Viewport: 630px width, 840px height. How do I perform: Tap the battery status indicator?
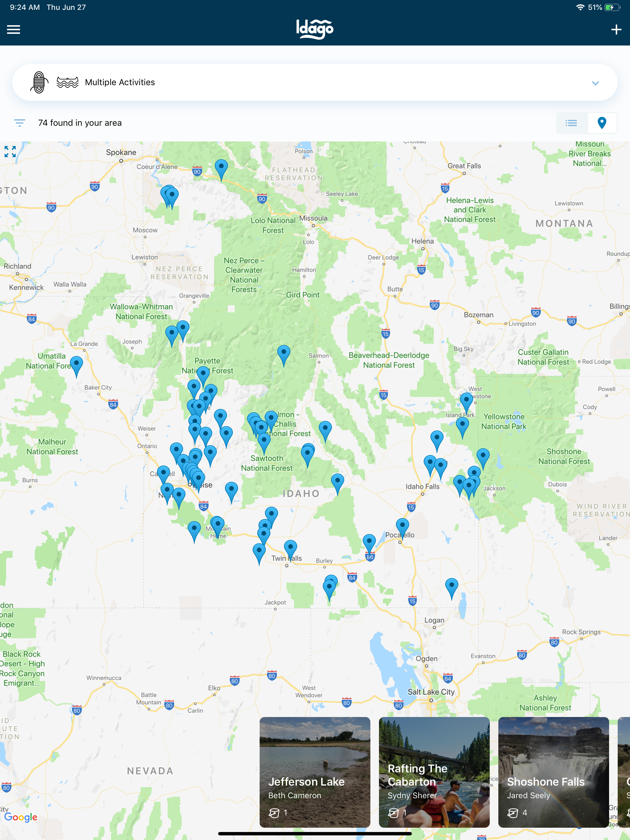point(612,7)
